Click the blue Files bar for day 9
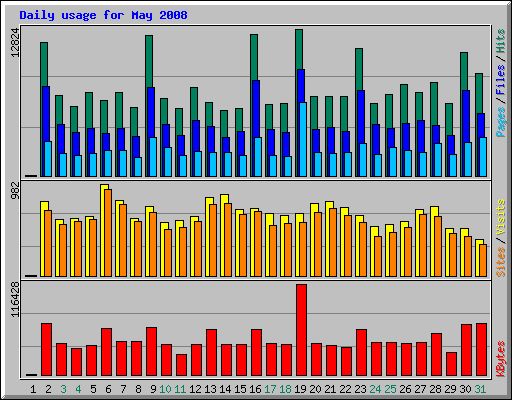This screenshot has height=400, width=512. click(151, 112)
